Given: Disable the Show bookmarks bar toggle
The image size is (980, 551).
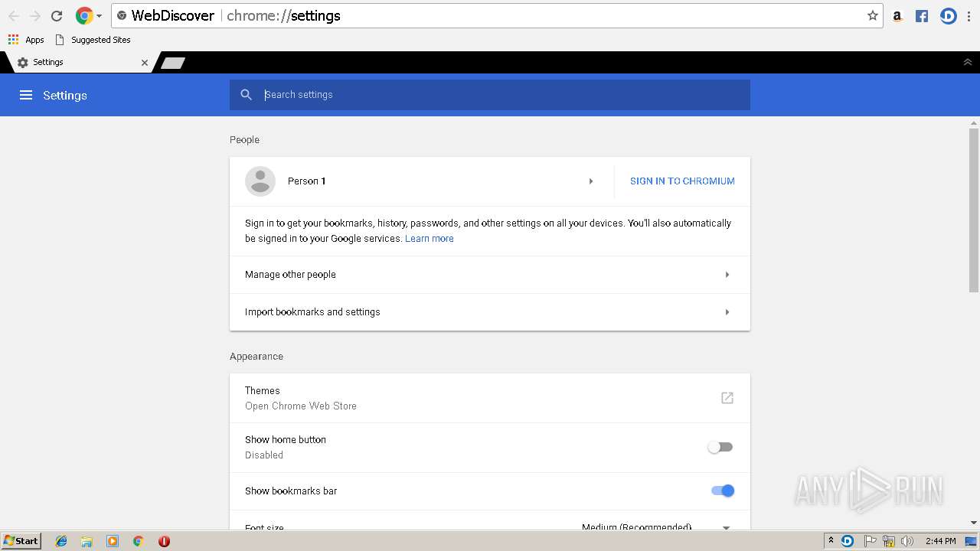Looking at the screenshot, I should (x=723, y=491).
